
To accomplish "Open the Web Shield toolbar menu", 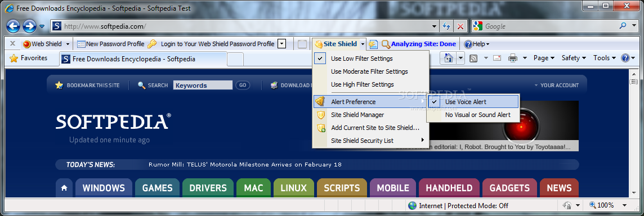I will point(47,44).
